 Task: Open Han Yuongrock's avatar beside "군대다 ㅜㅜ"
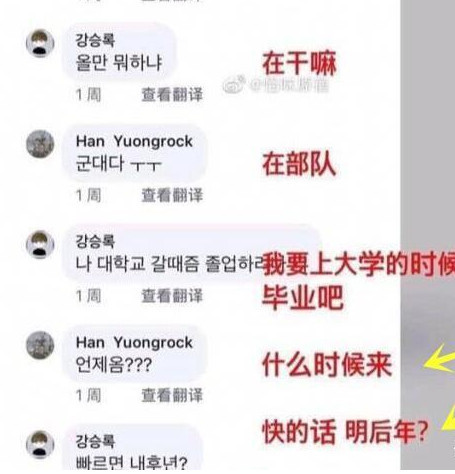tap(40, 144)
